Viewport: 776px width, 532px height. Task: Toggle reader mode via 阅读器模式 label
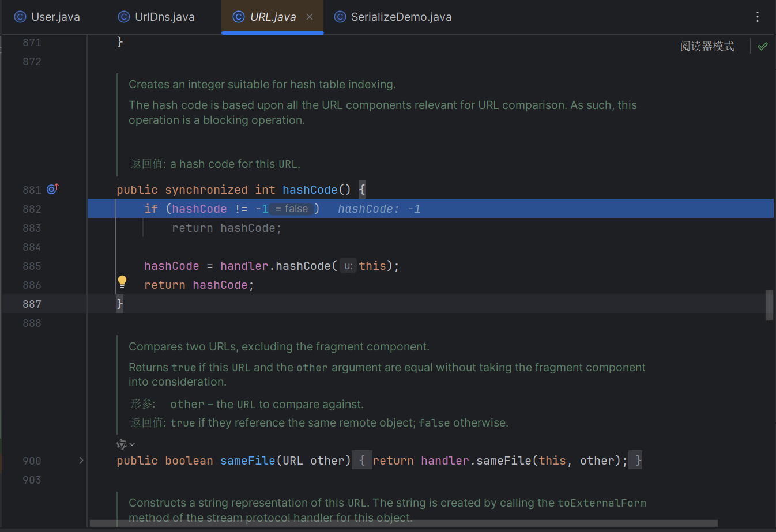click(x=707, y=46)
